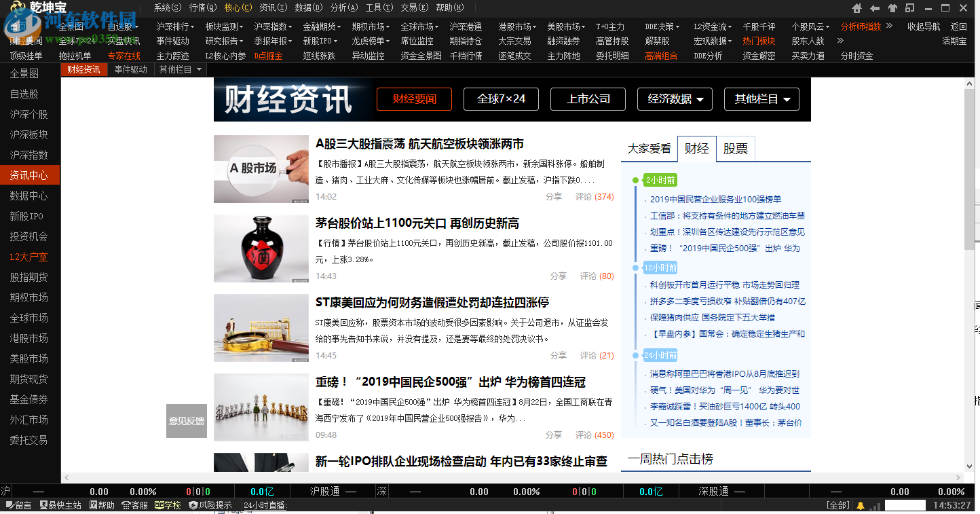Screen dimensions: 980x514
Task: Open the 交易(E) menu
Action: [415, 8]
